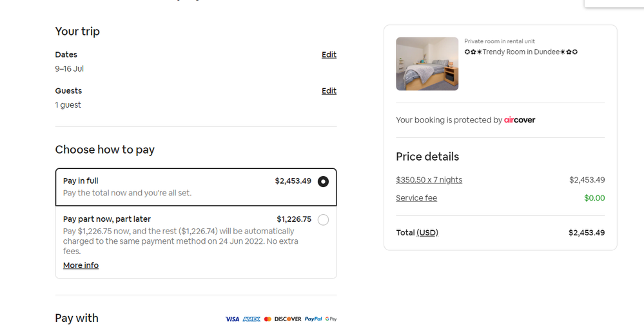Show Service fee details
The width and height of the screenshot is (644, 336).
[416, 198]
